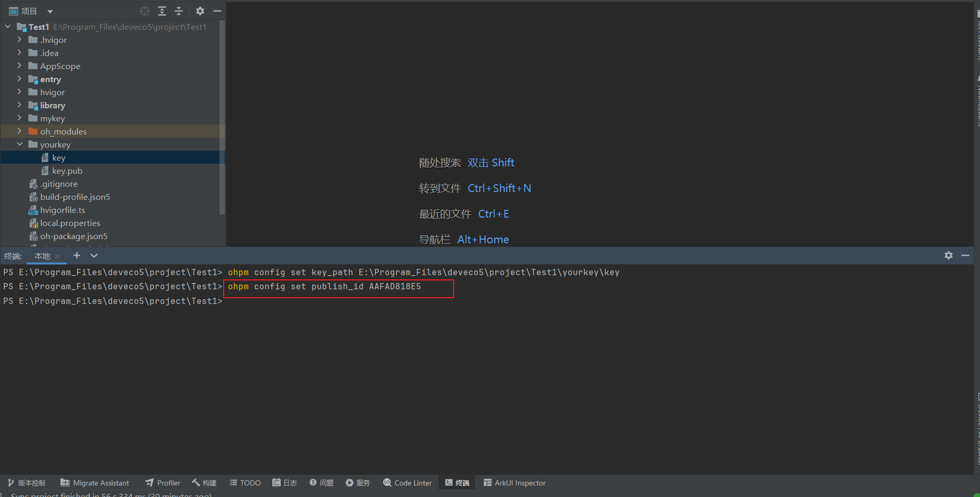
Task: Open the ArkUI Inspector tool window
Action: 515,483
